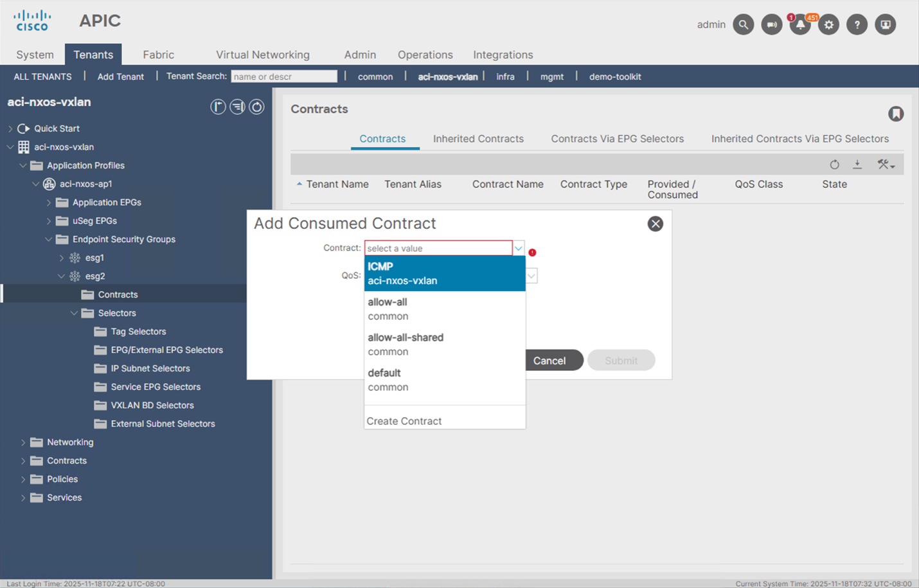Open the search magnifier icon in header
The image size is (919, 588).
744,24
